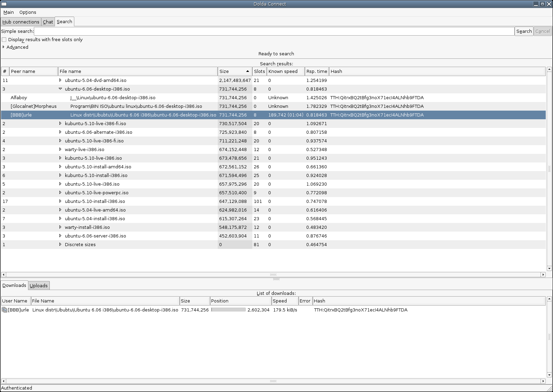Focus the Simple search text field
Screen dimensions: 553x392
point(274,31)
